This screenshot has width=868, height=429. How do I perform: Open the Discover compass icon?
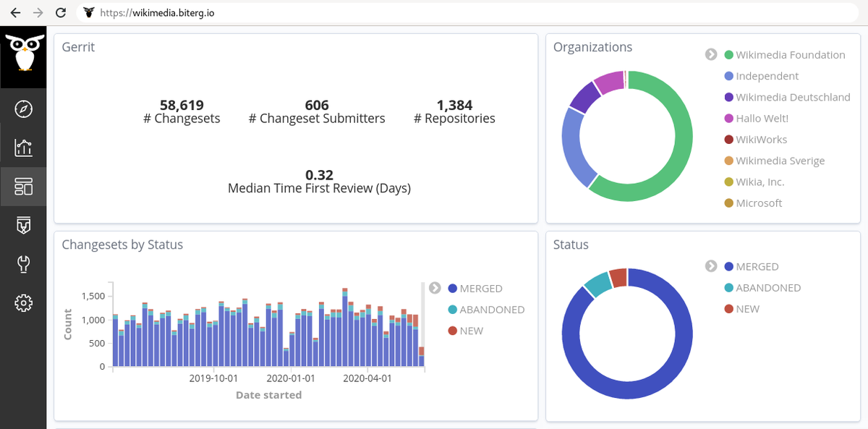[x=23, y=109]
